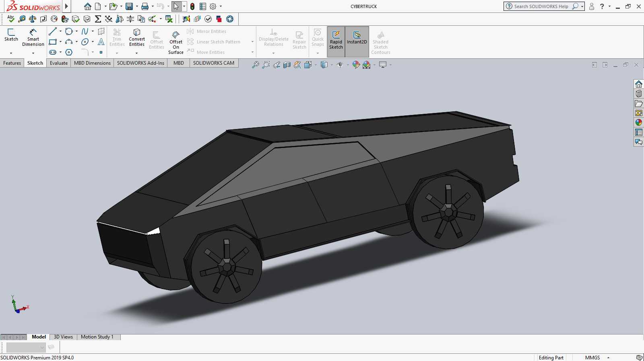Click the user Login icon

pos(592,6)
